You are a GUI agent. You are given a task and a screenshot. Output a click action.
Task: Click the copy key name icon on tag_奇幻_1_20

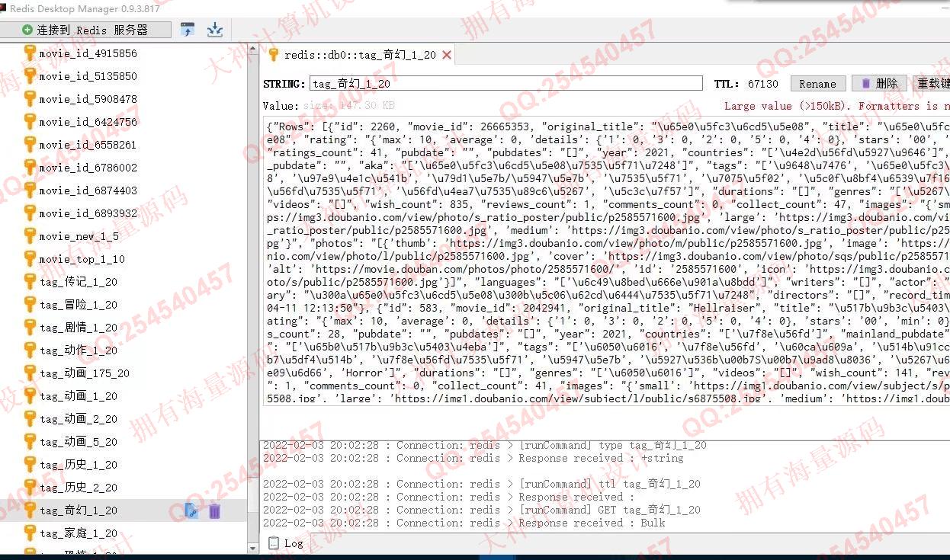coord(191,511)
